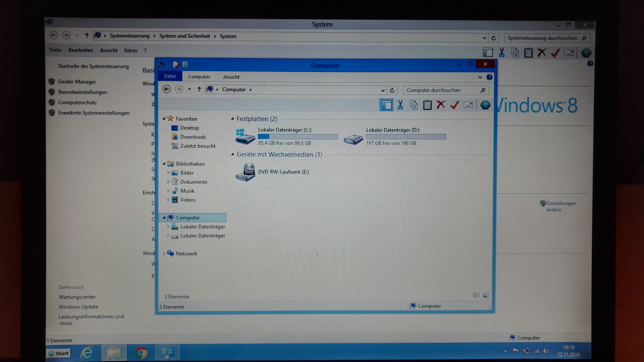Open Geräte-Manager link
The image size is (644, 362).
click(77, 82)
